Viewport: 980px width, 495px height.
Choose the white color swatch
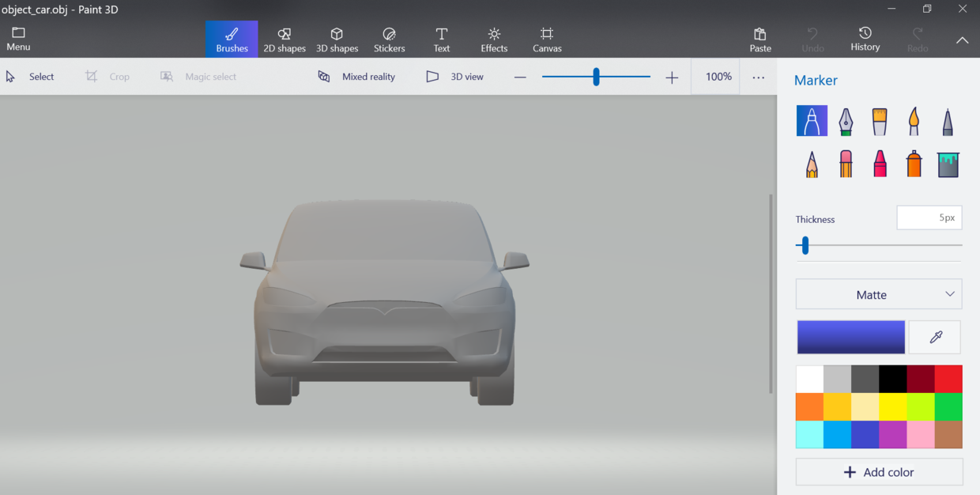point(809,379)
